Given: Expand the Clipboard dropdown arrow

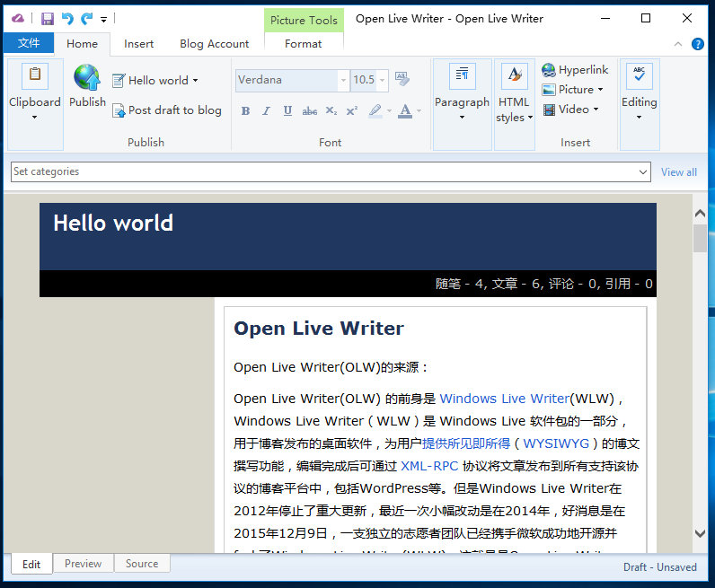Looking at the screenshot, I should (x=35, y=118).
